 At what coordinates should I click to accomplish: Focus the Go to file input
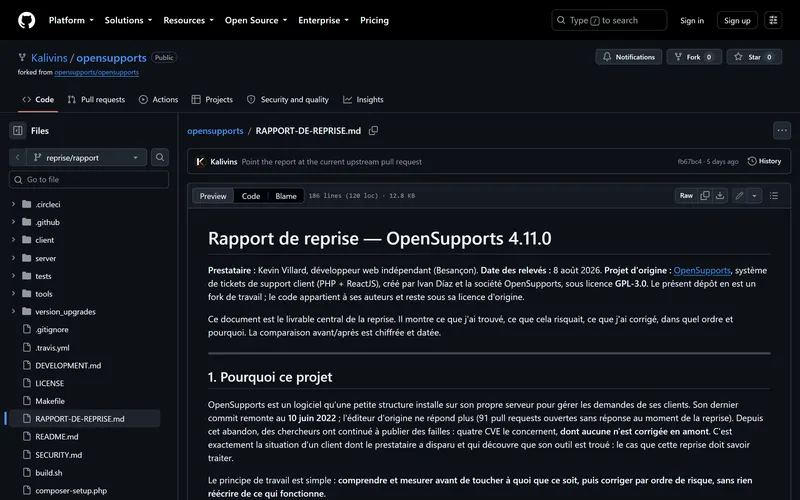point(89,180)
